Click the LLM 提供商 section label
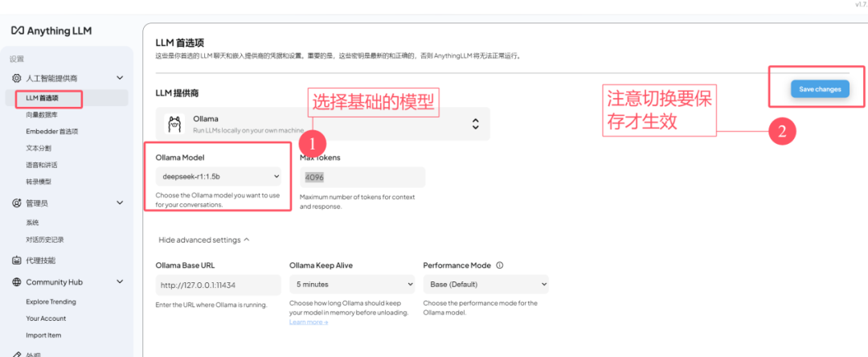The width and height of the screenshot is (868, 357). click(175, 92)
